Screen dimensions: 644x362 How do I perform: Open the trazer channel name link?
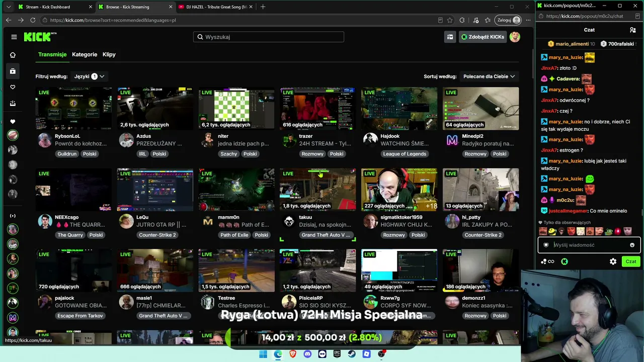(306, 136)
